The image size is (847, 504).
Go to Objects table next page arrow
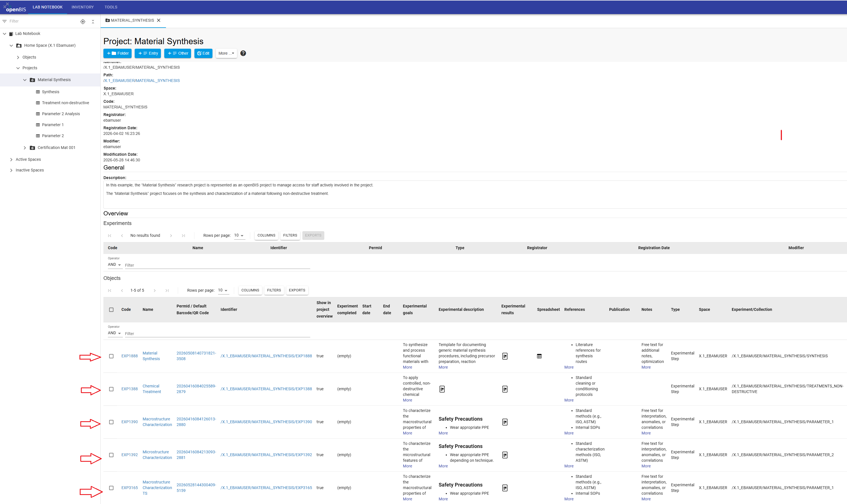155,291
